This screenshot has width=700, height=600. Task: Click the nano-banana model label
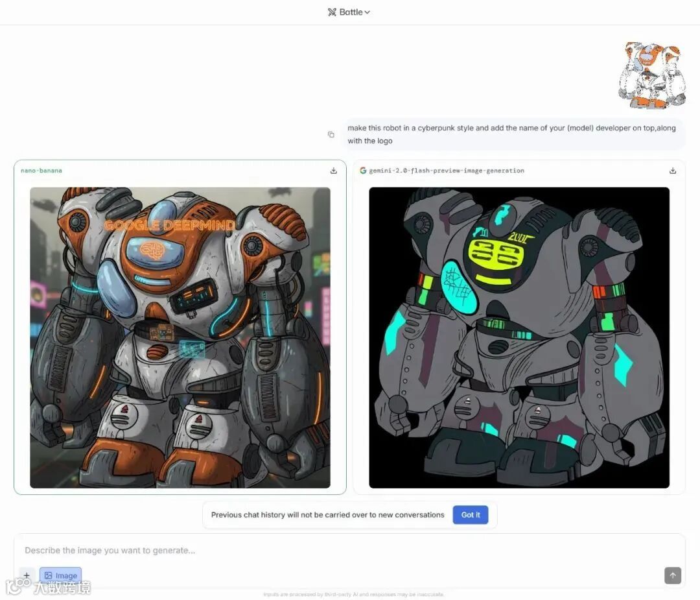point(41,171)
